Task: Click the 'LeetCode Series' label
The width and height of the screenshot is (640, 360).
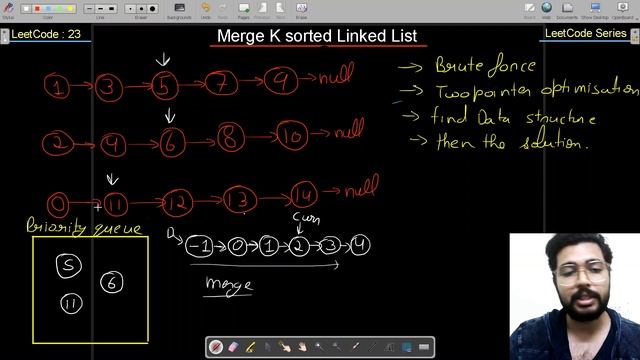Action: click(586, 33)
